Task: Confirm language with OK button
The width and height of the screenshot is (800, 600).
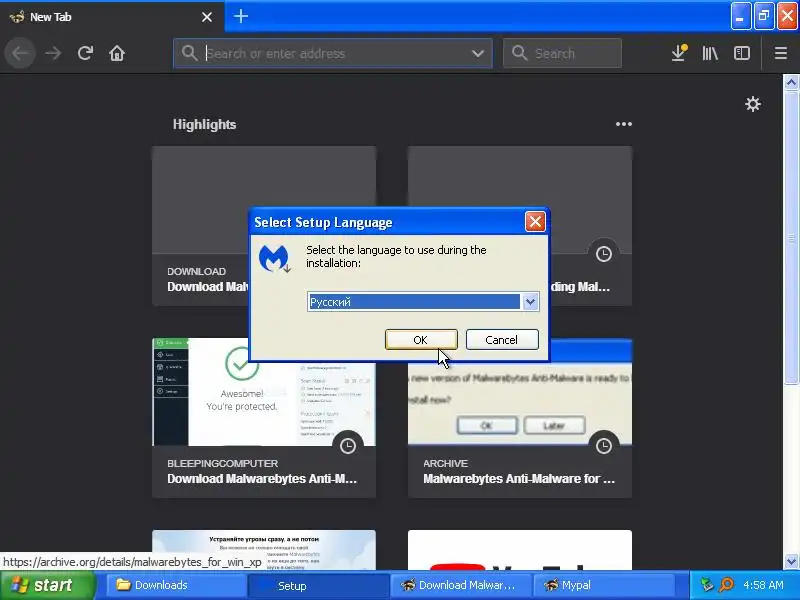Action: (421, 340)
